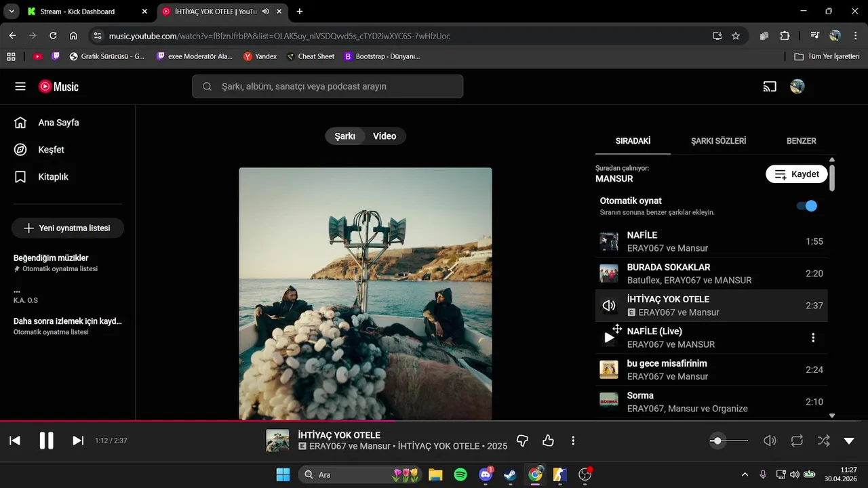Viewport: 868px width, 488px height.
Task: Click the song progress bar
Action: [x=434, y=421]
